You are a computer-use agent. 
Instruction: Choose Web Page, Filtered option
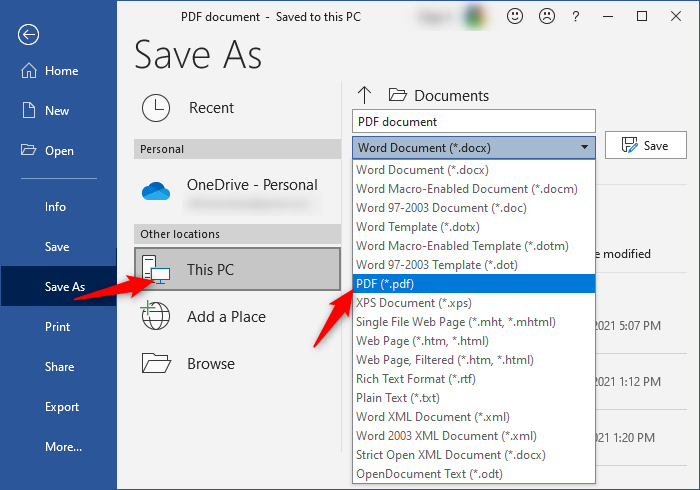pos(474,360)
